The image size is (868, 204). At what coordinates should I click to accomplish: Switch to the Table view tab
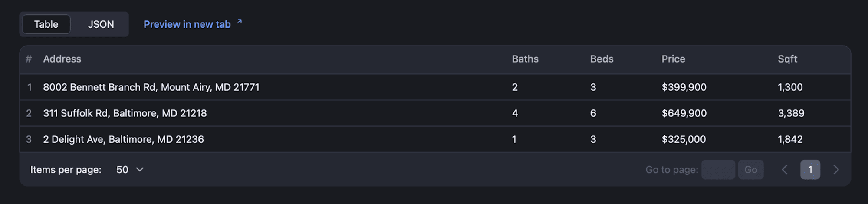(46, 24)
